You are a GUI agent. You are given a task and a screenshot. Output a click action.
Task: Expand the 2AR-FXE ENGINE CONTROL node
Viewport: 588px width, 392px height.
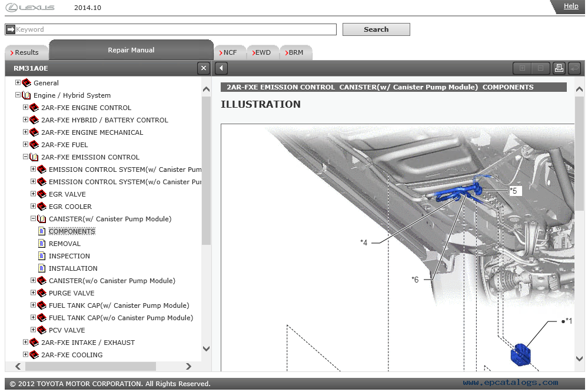[25, 107]
